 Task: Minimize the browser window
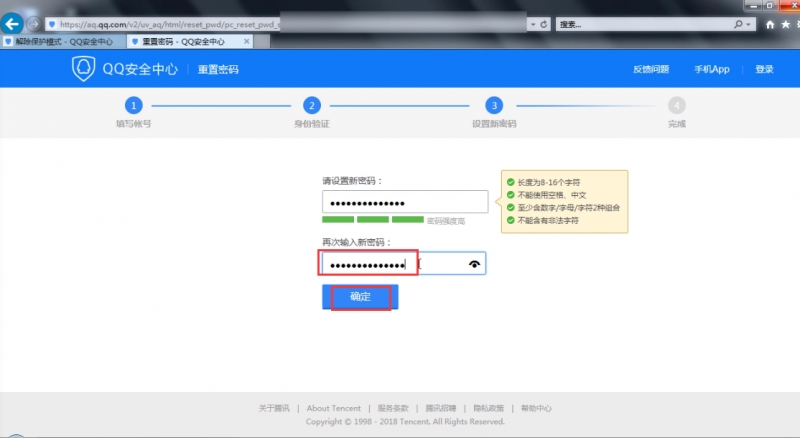tap(753, 5)
